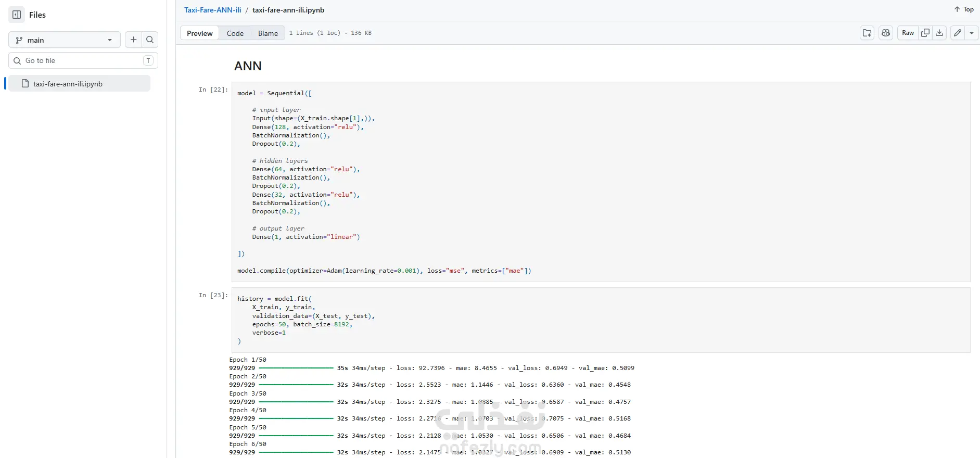The width and height of the screenshot is (980, 458).
Task: Open the main branch dropdown
Action: pyautogui.click(x=65, y=40)
